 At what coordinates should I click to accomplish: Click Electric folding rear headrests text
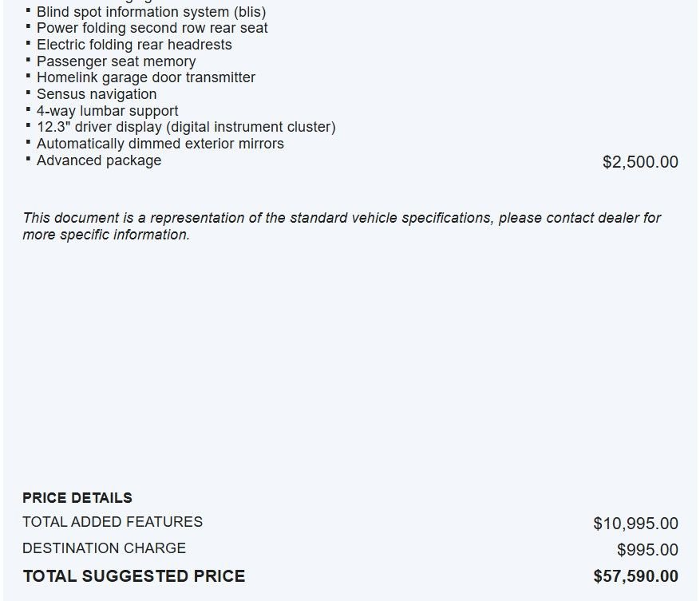(x=134, y=45)
